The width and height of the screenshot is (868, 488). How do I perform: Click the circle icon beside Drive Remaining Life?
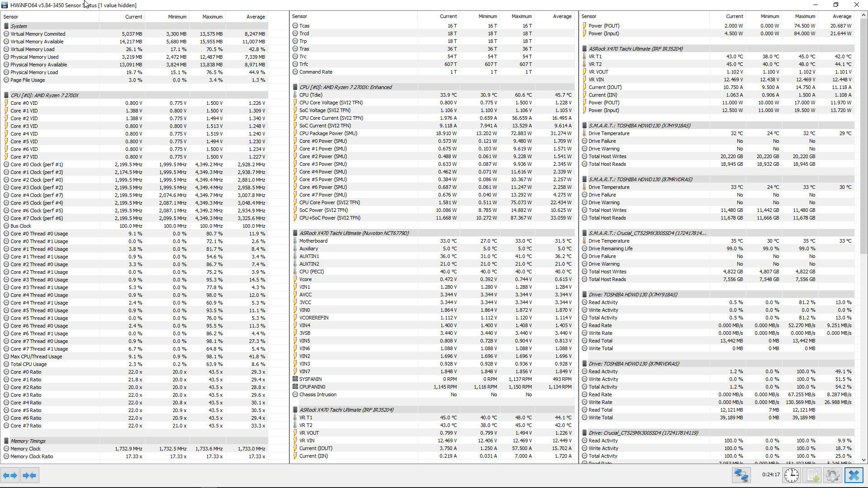[x=585, y=249]
